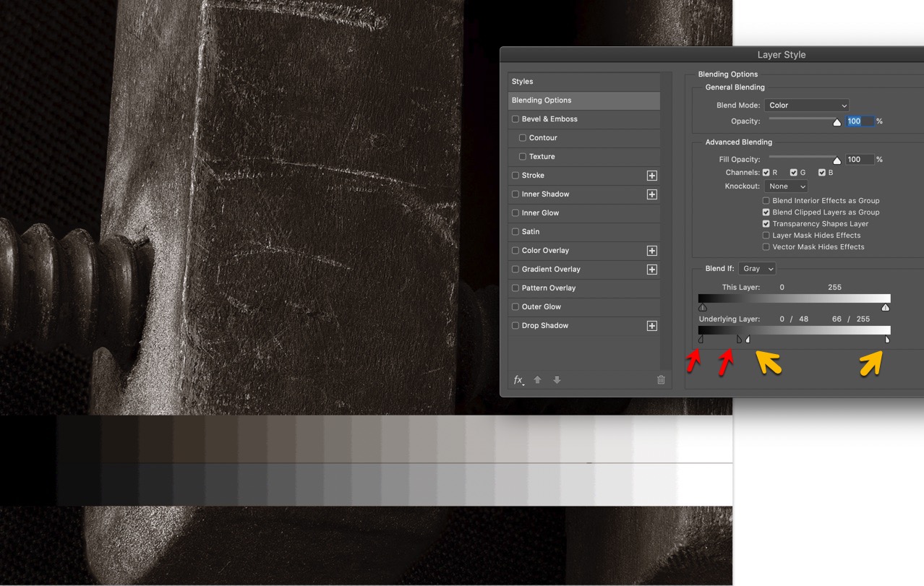Disable Blend Clipped Layers as Group

coord(766,212)
